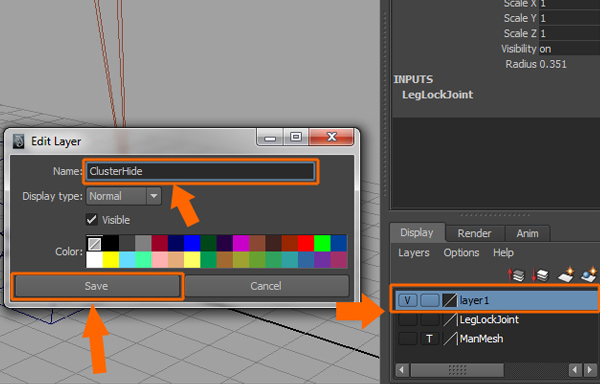Open the Options menu in layer editor
The width and height of the screenshot is (600, 384).
(x=461, y=252)
